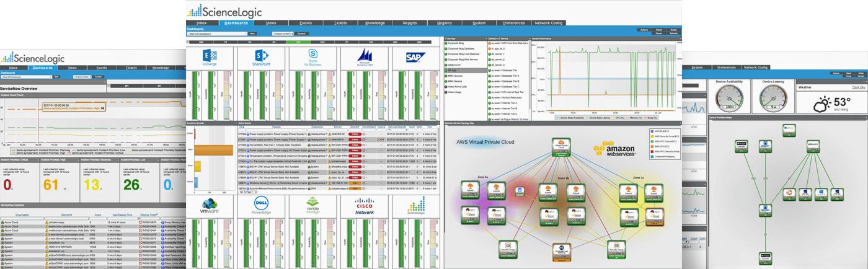
Task: Open the SAP service tile
Action: coord(417,58)
